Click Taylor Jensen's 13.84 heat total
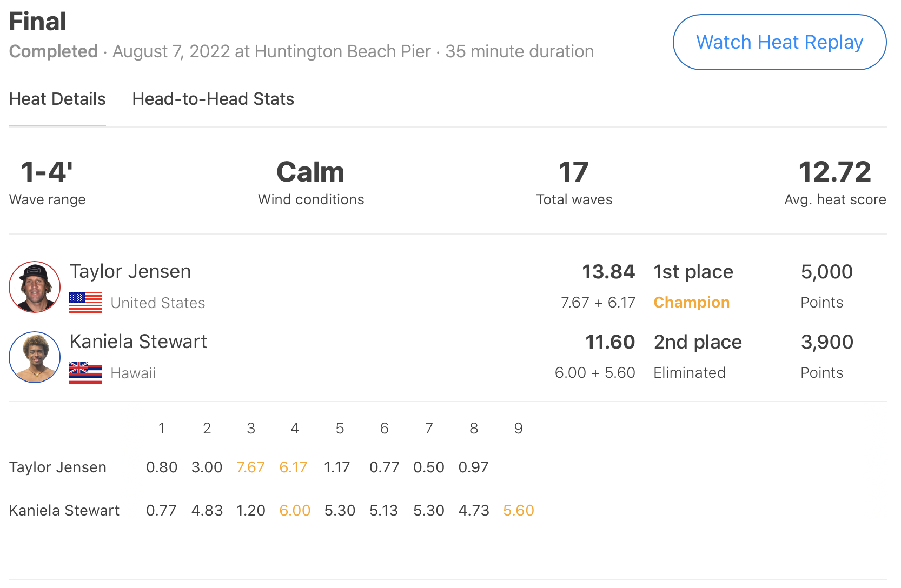Viewport: 901px width, 588px height. point(608,272)
